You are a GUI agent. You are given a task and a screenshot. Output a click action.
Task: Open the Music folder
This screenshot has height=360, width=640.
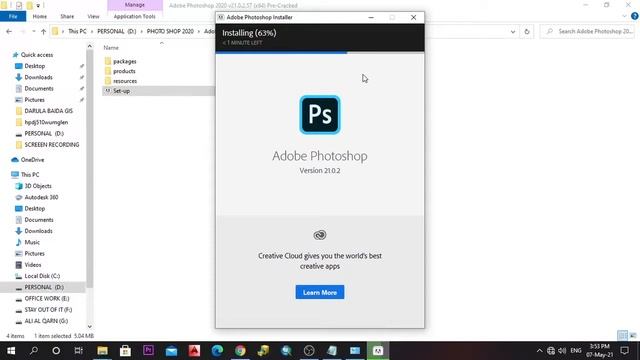pos(32,242)
